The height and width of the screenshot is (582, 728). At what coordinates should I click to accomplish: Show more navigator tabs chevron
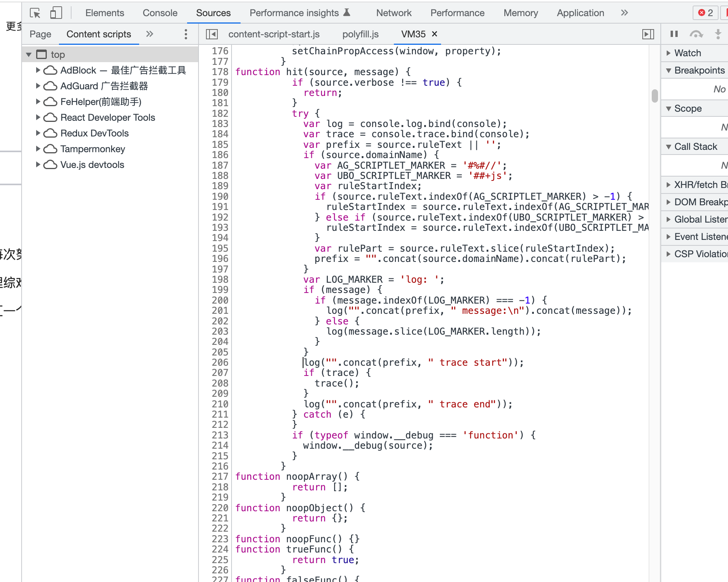(x=149, y=34)
